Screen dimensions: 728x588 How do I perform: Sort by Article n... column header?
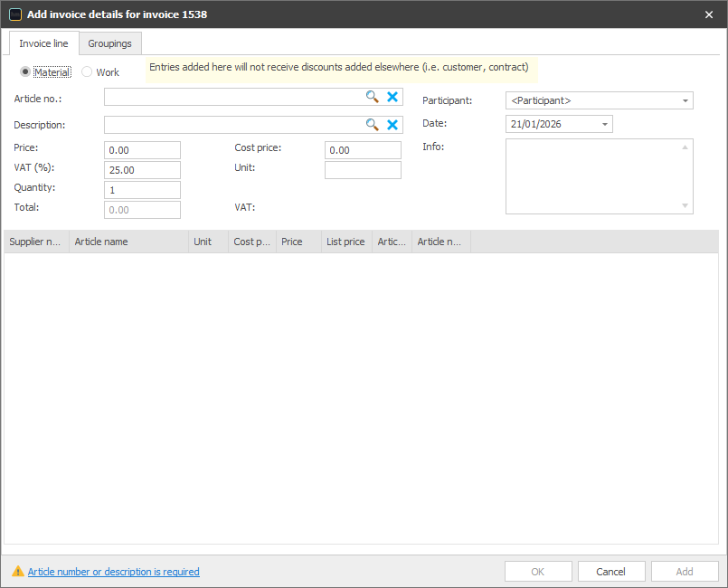pos(441,242)
